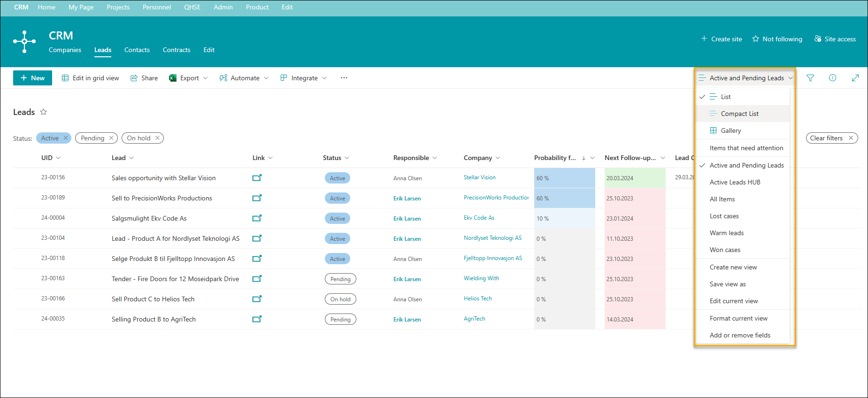Expand content with the full-screen arrow icon
Viewport: 868px width, 398px height.
click(855, 78)
